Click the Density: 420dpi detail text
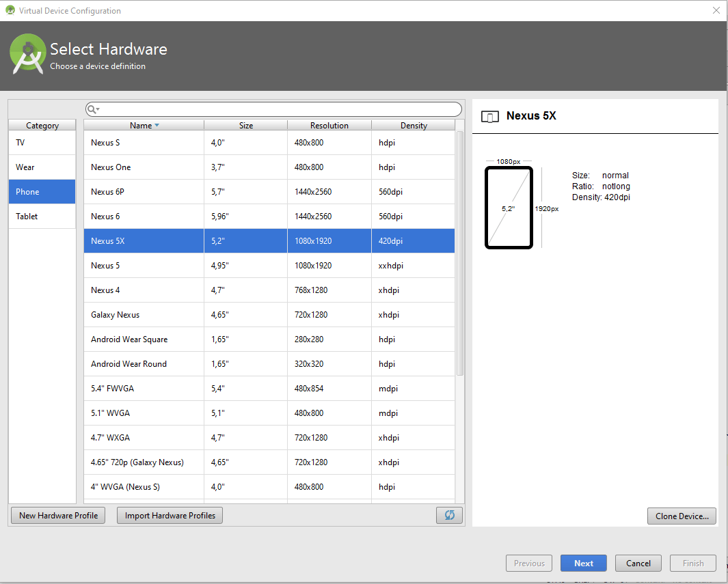This screenshot has height=584, width=728. point(601,197)
